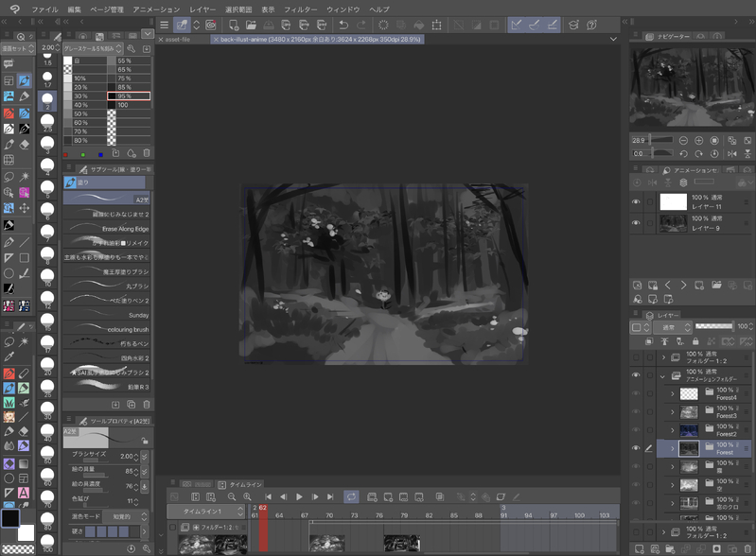The image size is (756, 556).
Task: Open the 混色モード 知覚的 dropdown
Action: pyautogui.click(x=127, y=516)
